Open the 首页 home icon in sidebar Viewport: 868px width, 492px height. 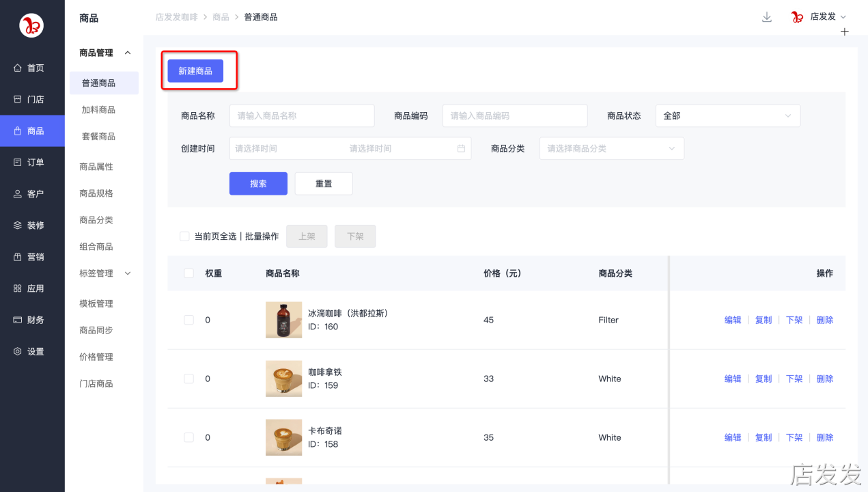pos(18,68)
